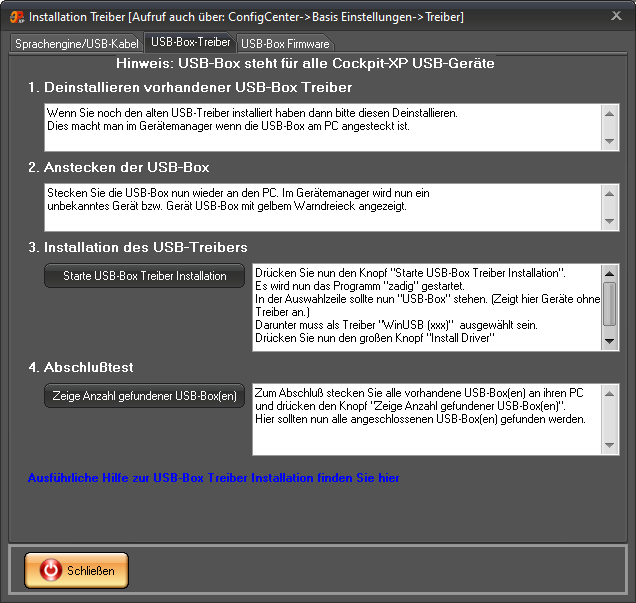Click the Cockpit-XP app icon in title bar

(15, 17)
